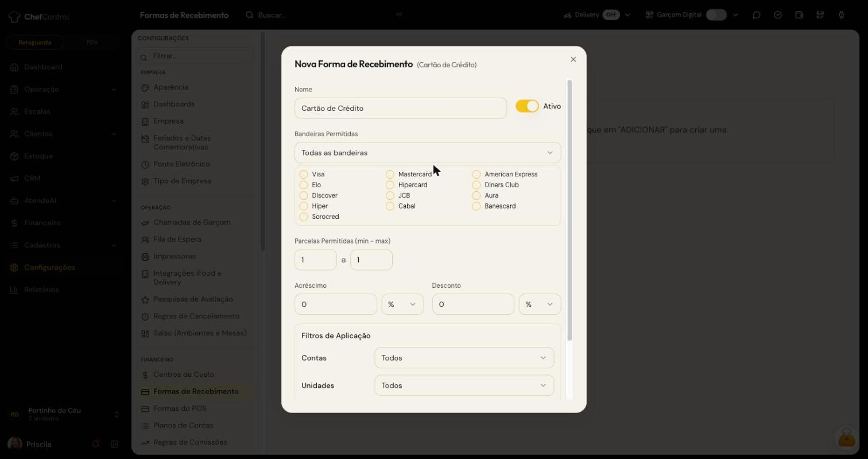This screenshot has width=868, height=459.
Task: Switch to the PDV tab
Action: point(92,43)
